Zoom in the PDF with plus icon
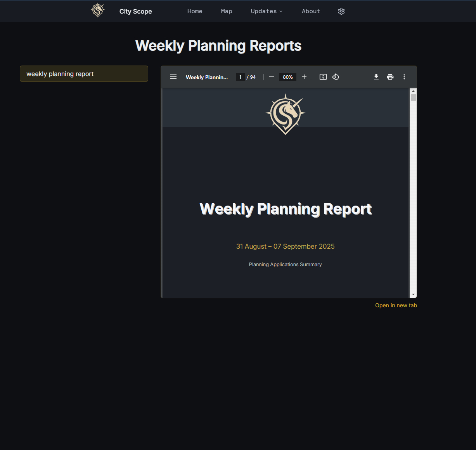Image resolution: width=476 pixels, height=450 pixels. tap(304, 77)
